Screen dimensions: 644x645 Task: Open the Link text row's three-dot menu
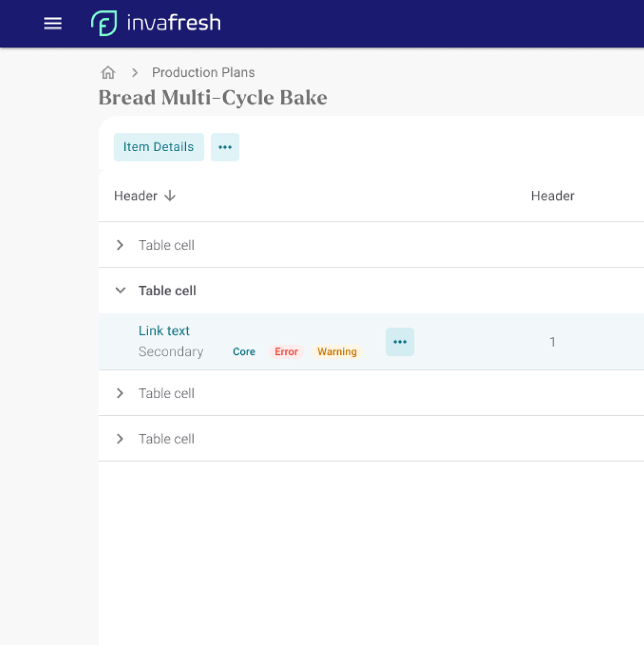[400, 342]
